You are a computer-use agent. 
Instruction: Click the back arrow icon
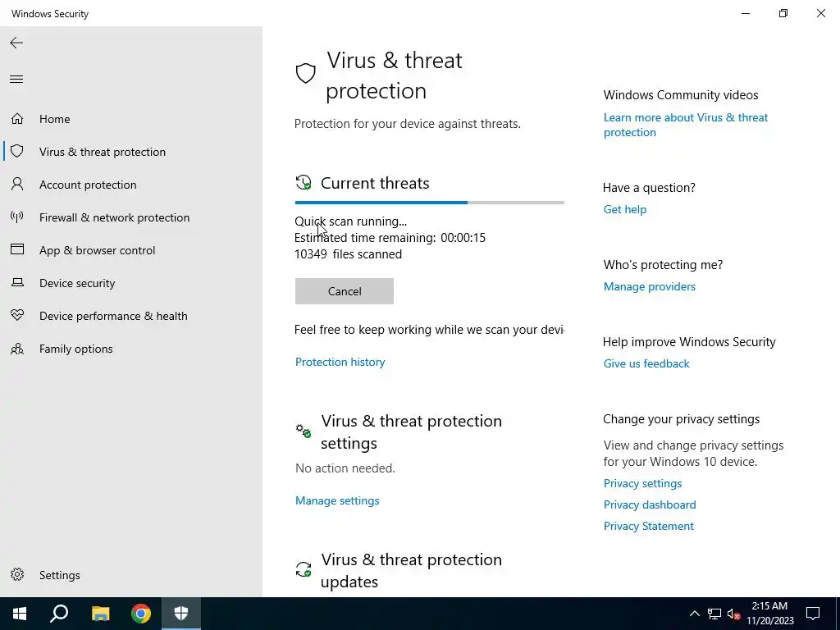pyautogui.click(x=16, y=43)
